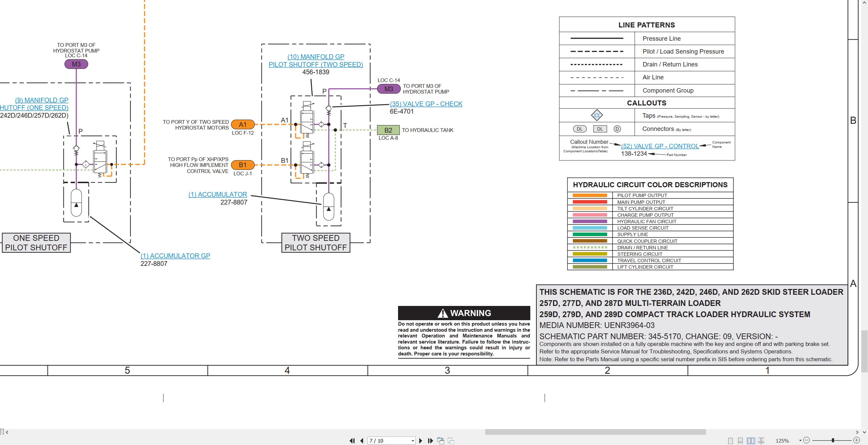Click the accumulator symbol under one-speed manifold
868x445 pixels.
coord(76,203)
